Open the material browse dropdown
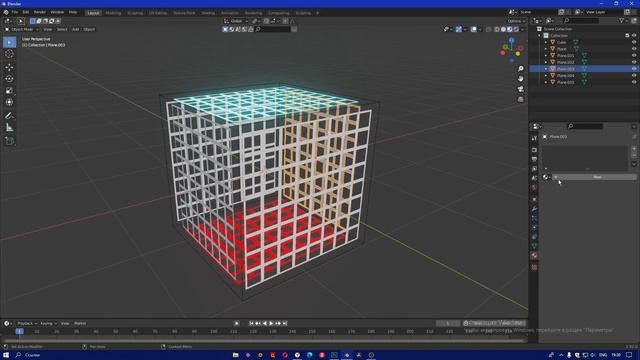This screenshot has height=360, width=640. point(547,177)
